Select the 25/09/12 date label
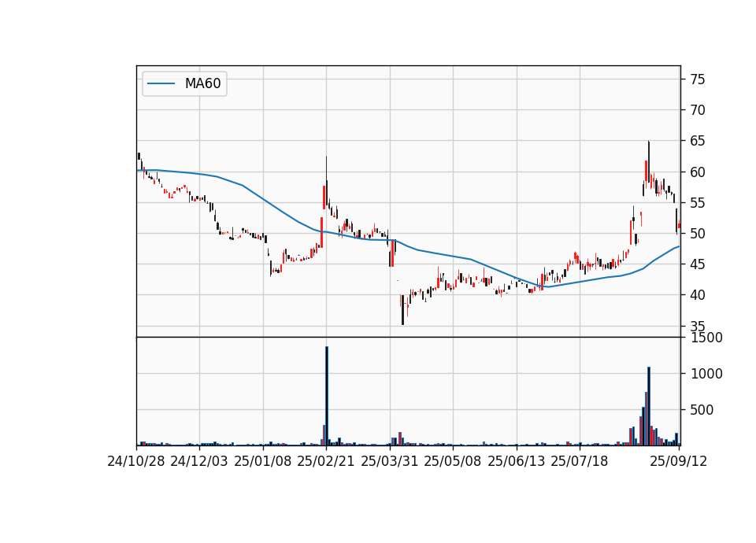The height and width of the screenshot is (543, 756). (x=679, y=461)
